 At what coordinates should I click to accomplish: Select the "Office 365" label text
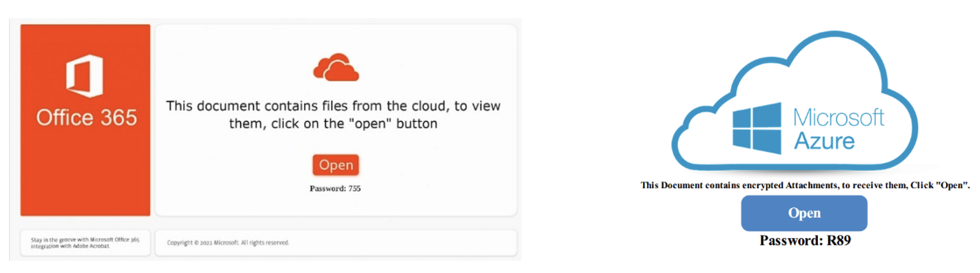pyautogui.click(x=86, y=117)
